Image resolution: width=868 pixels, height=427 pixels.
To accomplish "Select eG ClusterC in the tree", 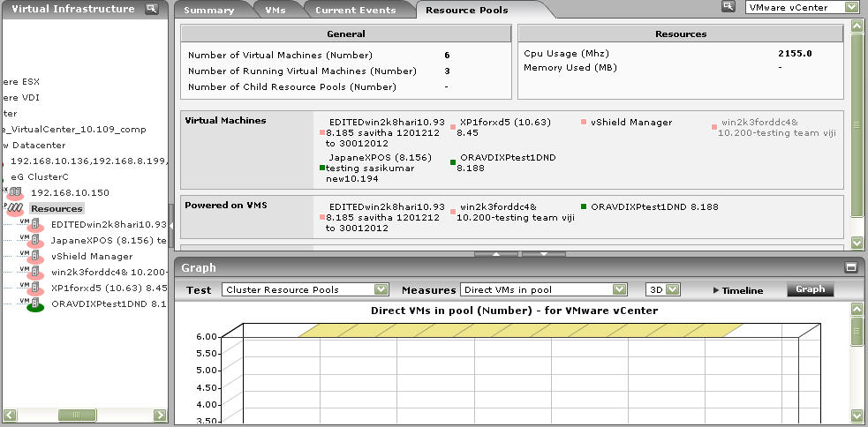I will tap(41, 177).
